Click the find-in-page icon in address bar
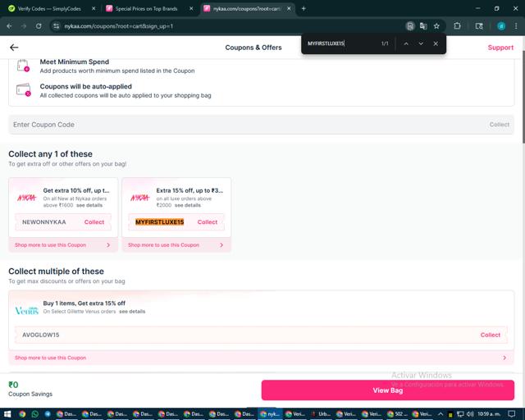The image size is (525, 420). coord(410,25)
